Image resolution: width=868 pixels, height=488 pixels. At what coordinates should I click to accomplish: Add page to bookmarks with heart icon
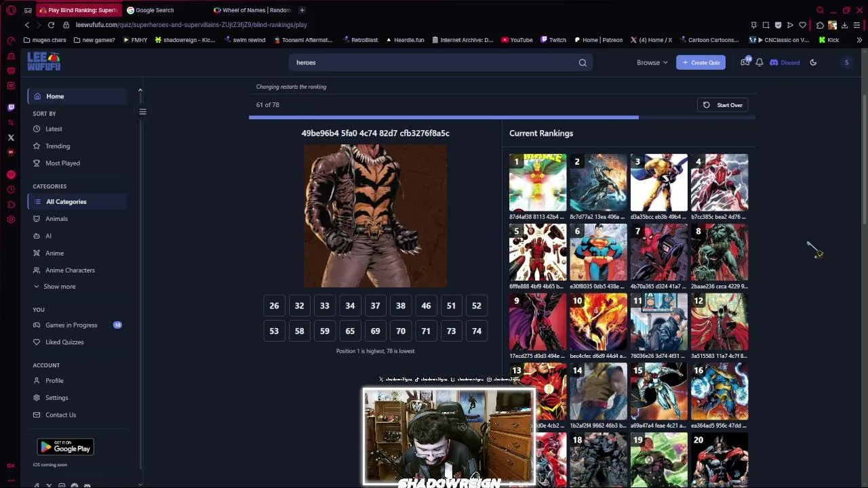802,25
